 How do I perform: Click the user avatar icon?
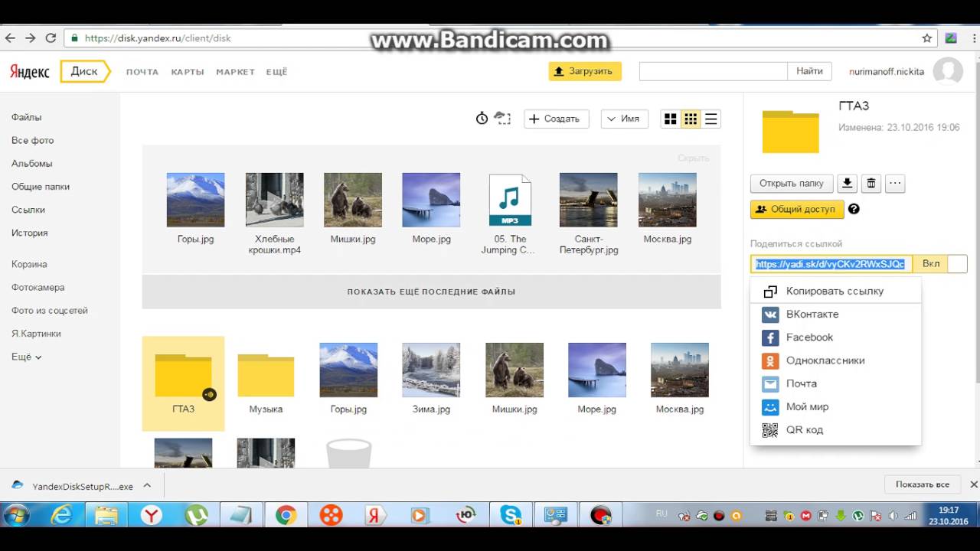[x=948, y=71]
